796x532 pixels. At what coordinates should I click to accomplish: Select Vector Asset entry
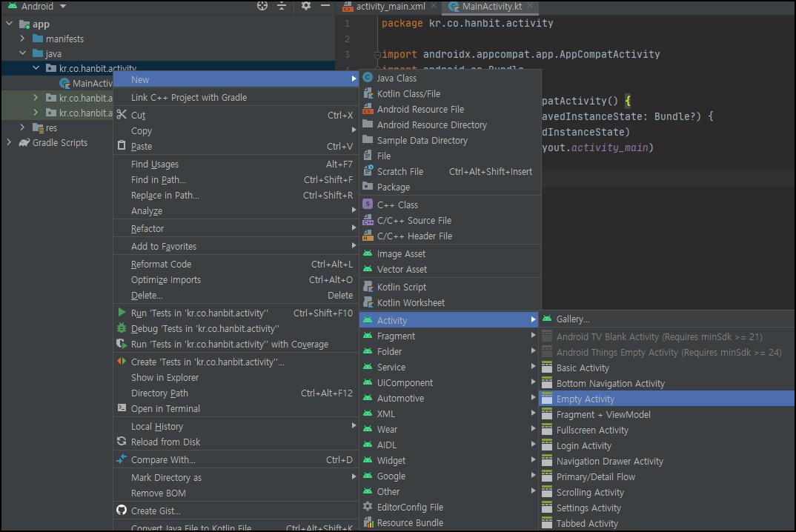pyautogui.click(x=450, y=270)
